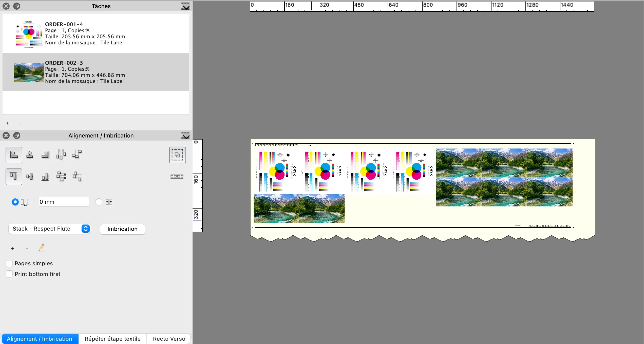Click the 0 mm spacing field
The image size is (644, 344).
(x=64, y=202)
